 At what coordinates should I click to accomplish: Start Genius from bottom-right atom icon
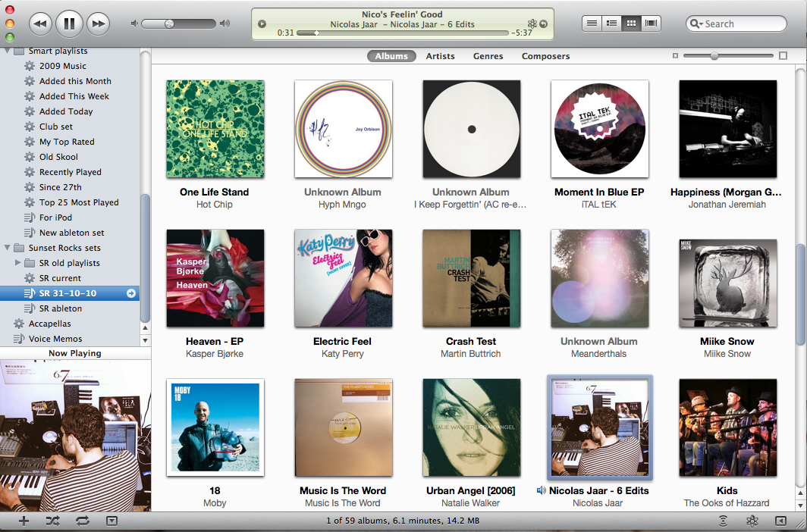(752, 521)
